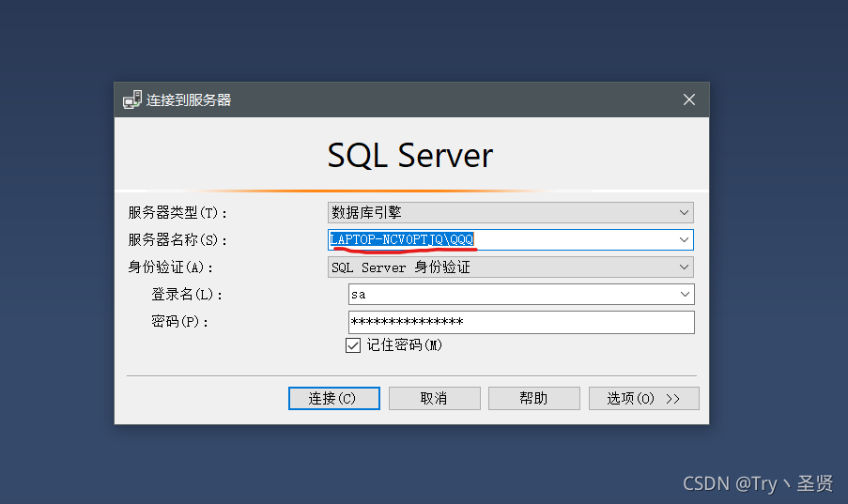The image size is (848, 504).
Task: Click the 记住密码(M) label text
Action: (405, 345)
